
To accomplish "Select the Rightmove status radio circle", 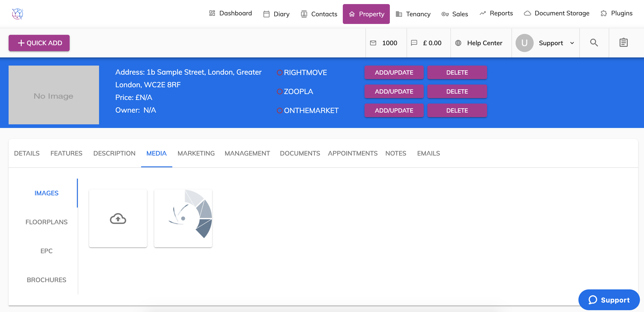I will pyautogui.click(x=279, y=73).
